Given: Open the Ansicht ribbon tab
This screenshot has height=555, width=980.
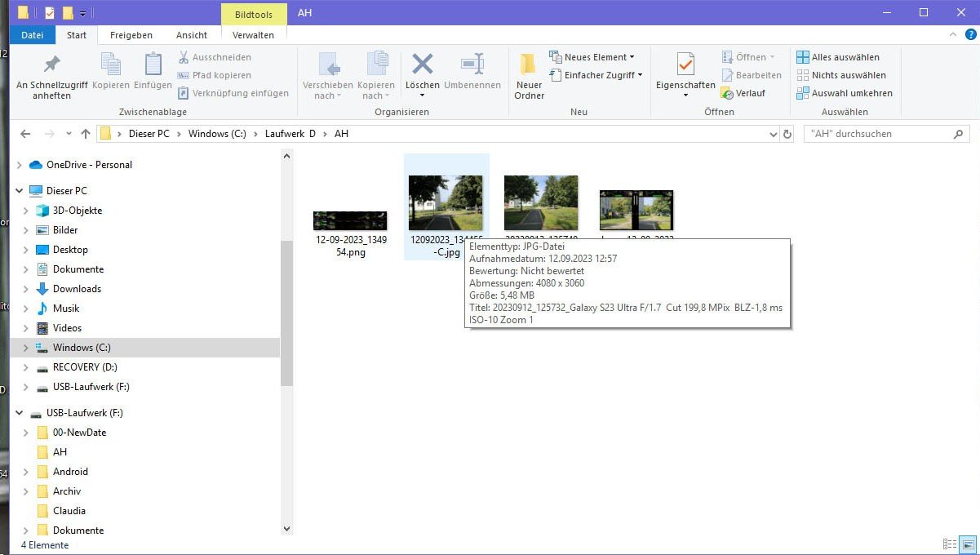Looking at the screenshot, I should 192,35.
